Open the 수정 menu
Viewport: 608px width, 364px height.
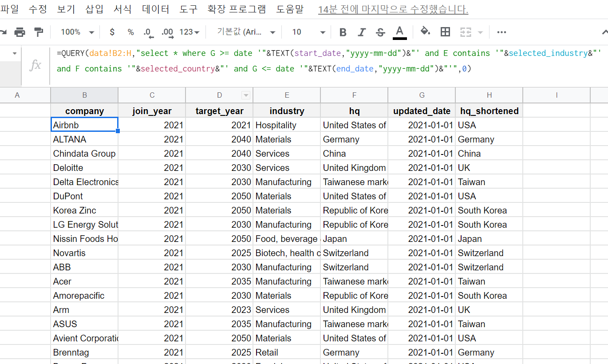pyautogui.click(x=38, y=9)
